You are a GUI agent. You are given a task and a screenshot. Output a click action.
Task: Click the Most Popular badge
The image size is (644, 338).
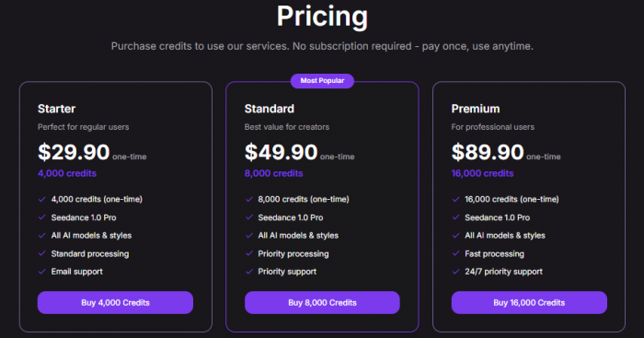pos(322,81)
